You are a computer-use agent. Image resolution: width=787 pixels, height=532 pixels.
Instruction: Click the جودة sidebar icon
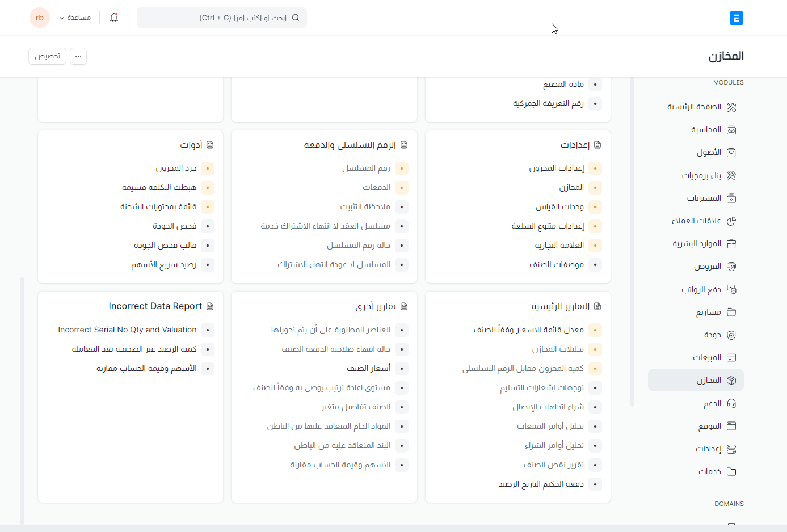pos(731,335)
